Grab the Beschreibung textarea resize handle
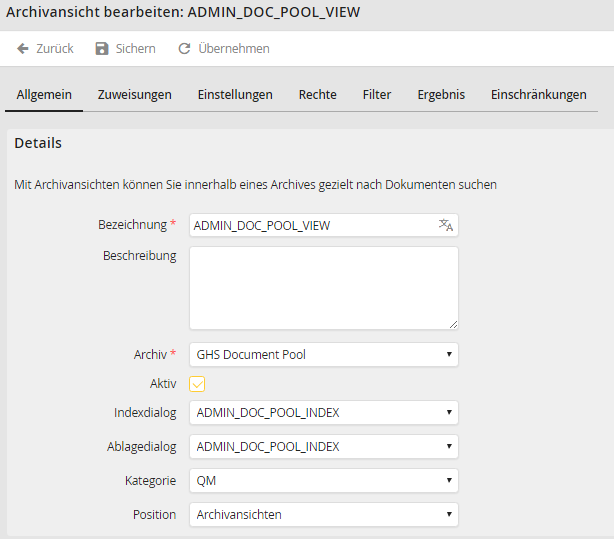This screenshot has height=539, width=614. pos(453,324)
